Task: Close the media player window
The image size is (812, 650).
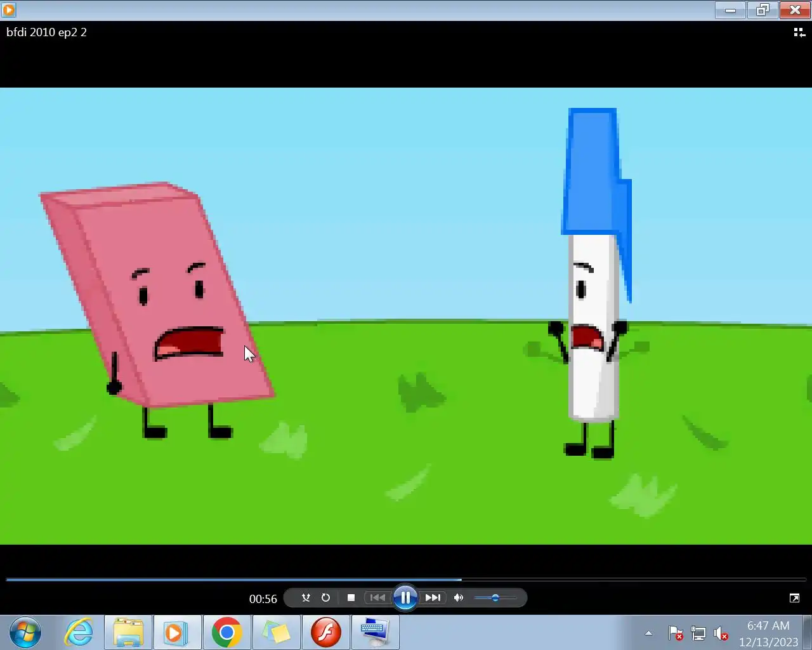Action: (x=795, y=10)
